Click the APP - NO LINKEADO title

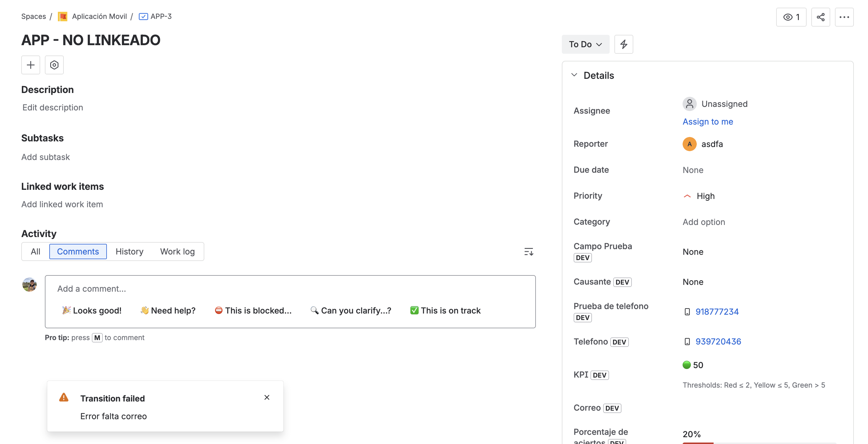pos(91,40)
